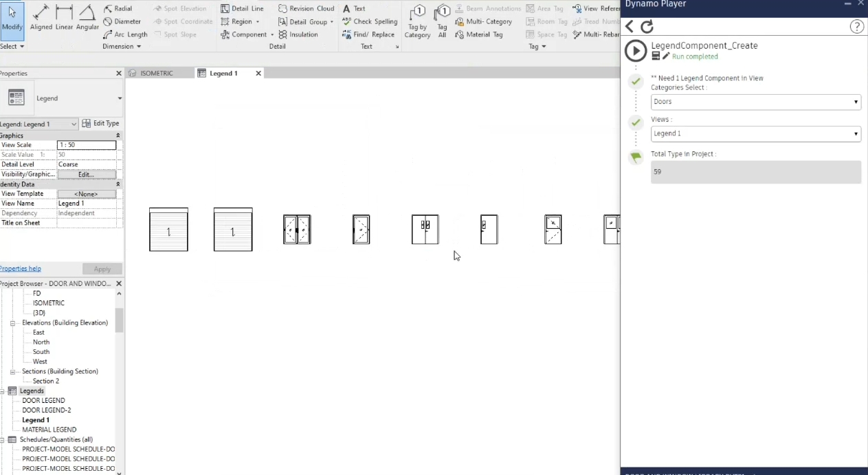The image size is (868, 475).
Task: Collapse the Graphics properties section
Action: [118, 135]
